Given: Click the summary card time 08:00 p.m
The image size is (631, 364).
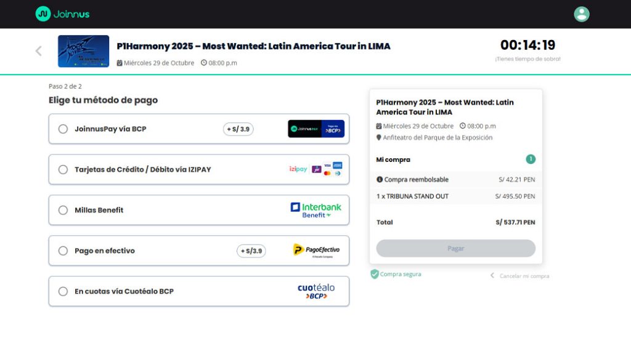Looking at the screenshot, I should click(481, 126).
